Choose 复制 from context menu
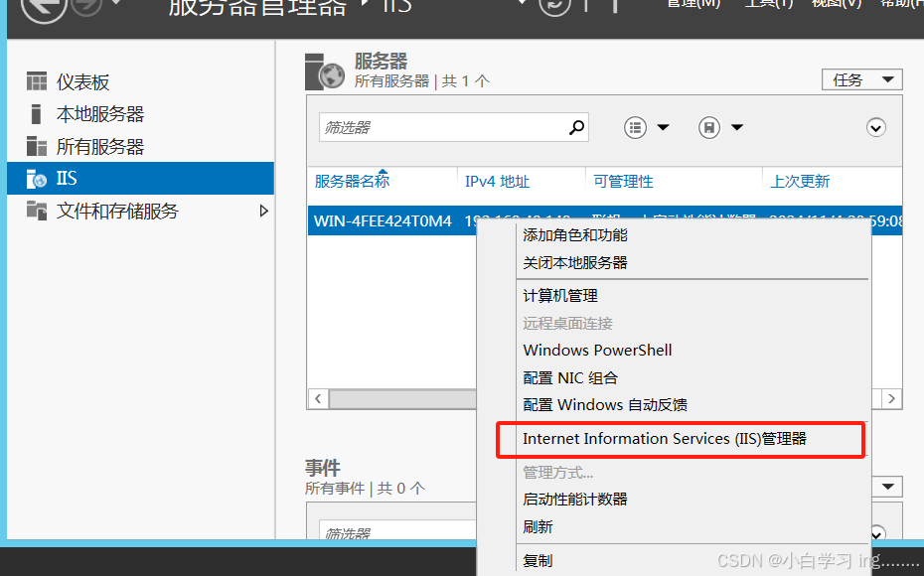This screenshot has height=576, width=924. coord(538,561)
